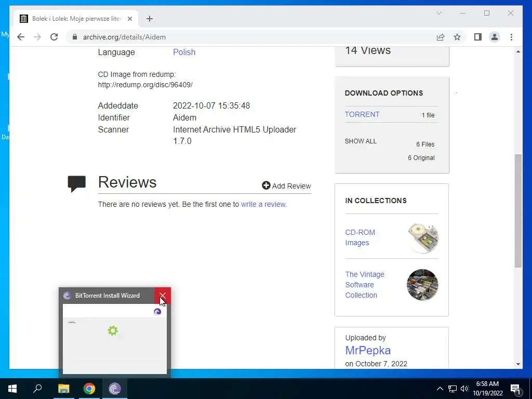Open the volume tray icon

(464, 389)
